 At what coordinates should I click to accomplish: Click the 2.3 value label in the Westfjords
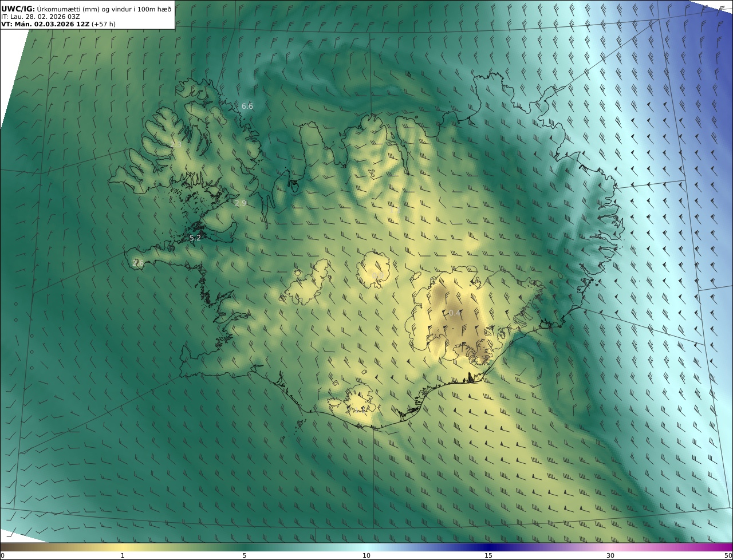pos(176,145)
